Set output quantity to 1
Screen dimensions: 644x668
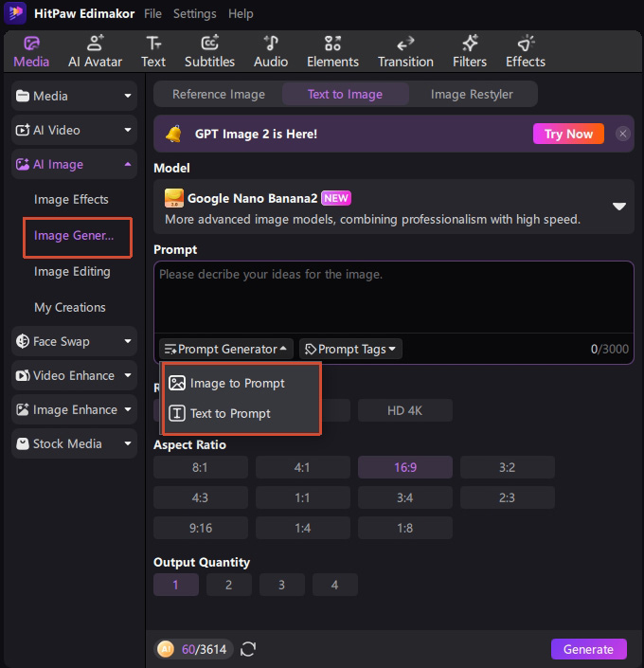click(x=176, y=585)
